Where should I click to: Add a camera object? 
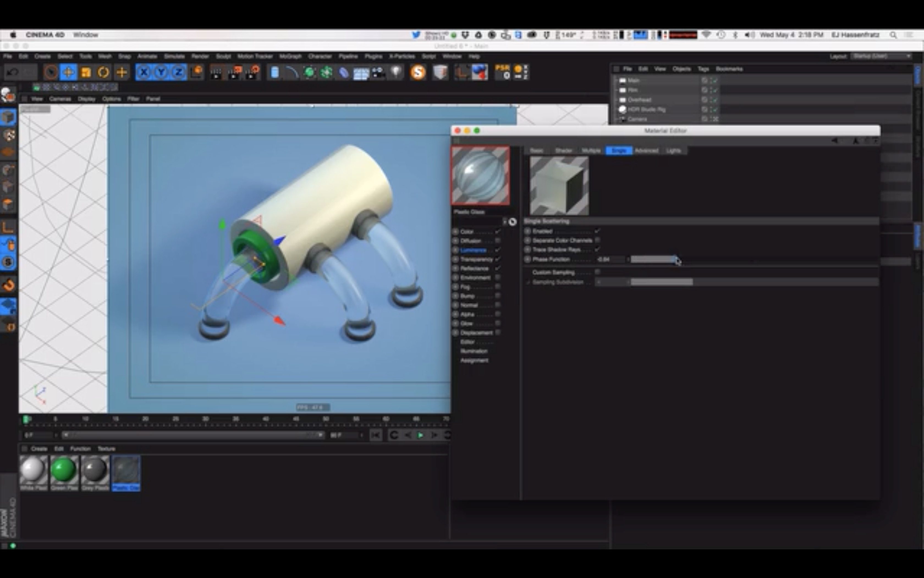[378, 72]
